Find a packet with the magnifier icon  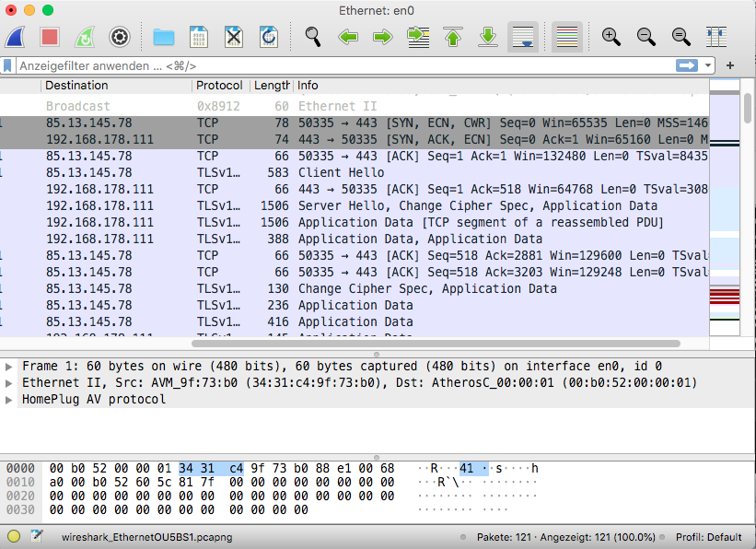[x=313, y=37]
